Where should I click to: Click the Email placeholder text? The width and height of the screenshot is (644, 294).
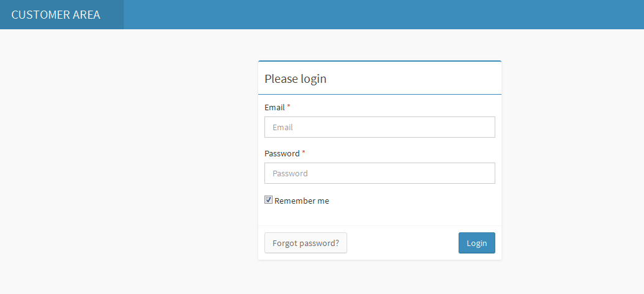282,127
